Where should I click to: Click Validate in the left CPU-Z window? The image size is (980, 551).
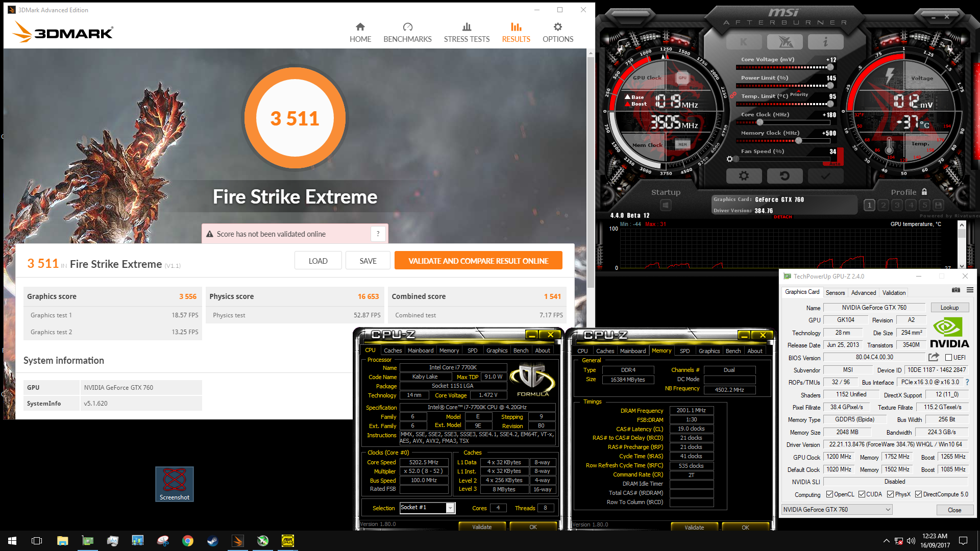pos(482,527)
